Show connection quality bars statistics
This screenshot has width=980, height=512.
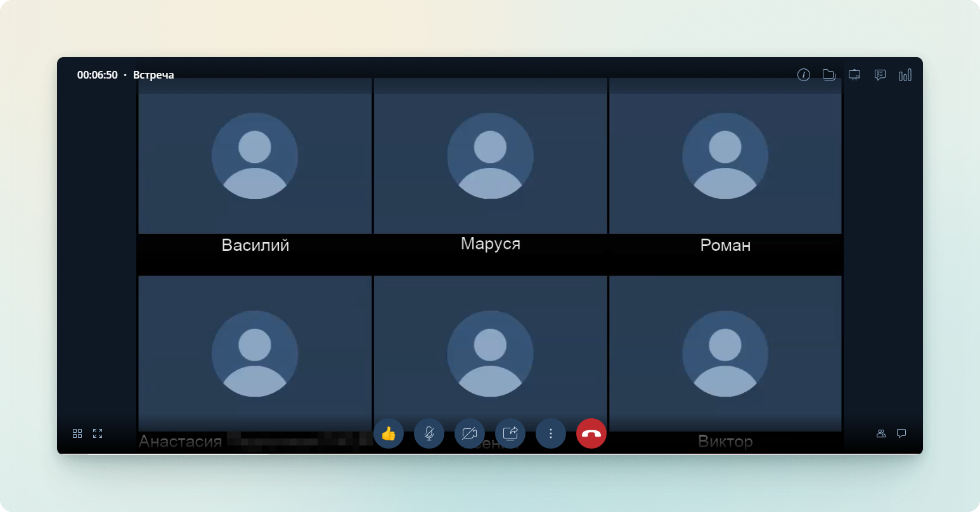(905, 75)
